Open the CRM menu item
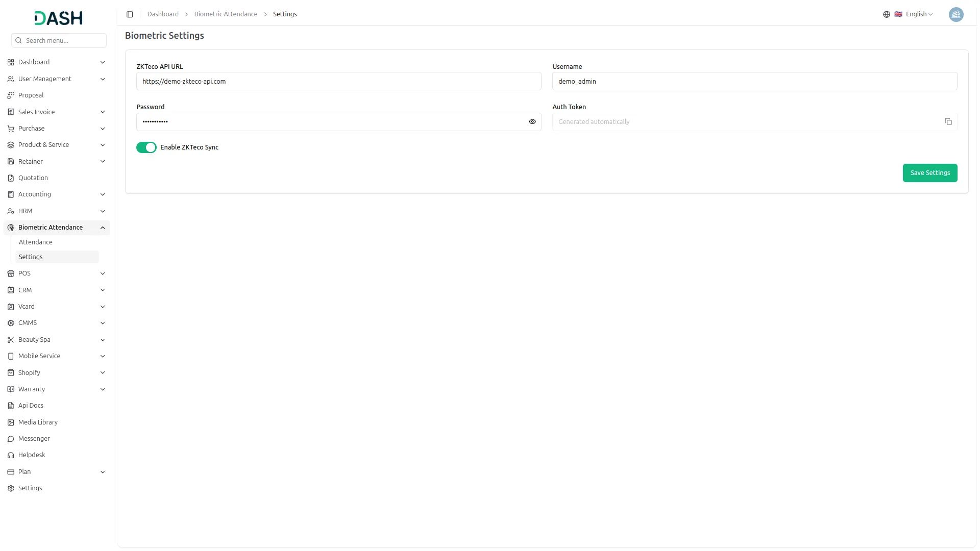Screen dimensions: 980x551 (x=57, y=290)
